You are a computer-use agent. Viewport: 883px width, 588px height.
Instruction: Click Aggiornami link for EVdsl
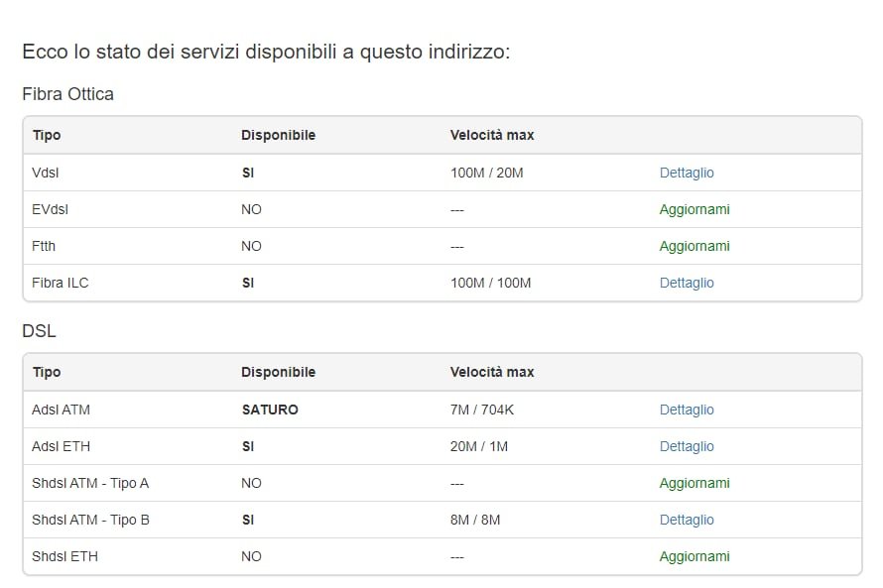pos(694,209)
